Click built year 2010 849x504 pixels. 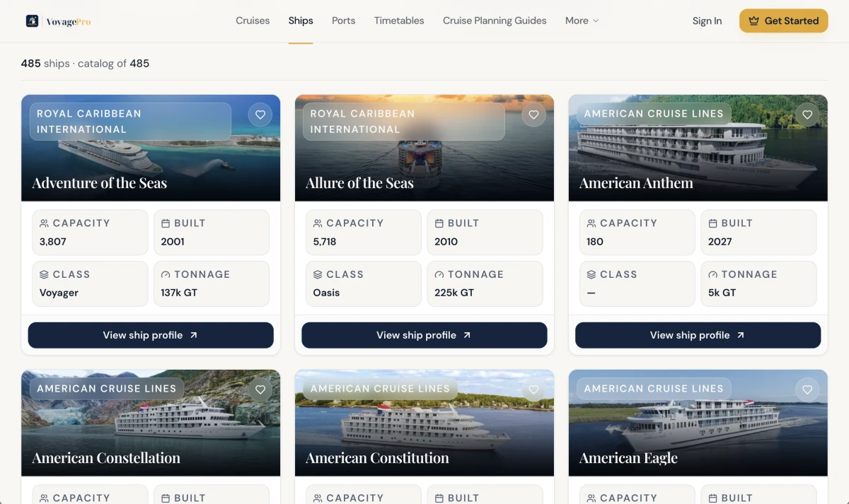[446, 242]
